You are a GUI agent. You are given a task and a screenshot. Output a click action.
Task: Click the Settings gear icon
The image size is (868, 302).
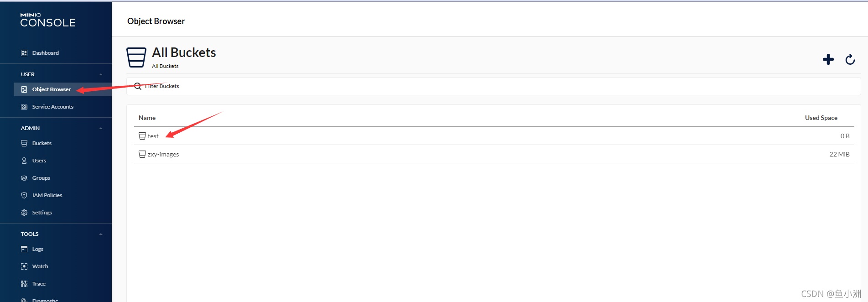tap(24, 213)
